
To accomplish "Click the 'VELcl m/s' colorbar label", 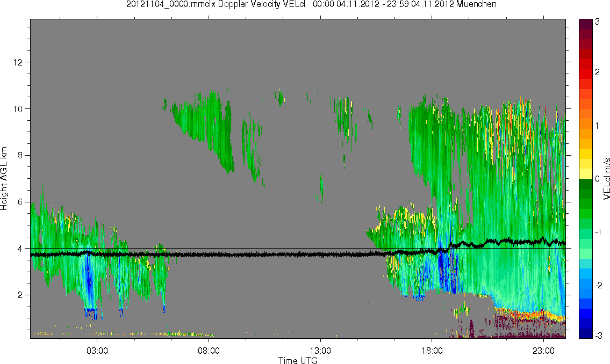I will [606, 179].
